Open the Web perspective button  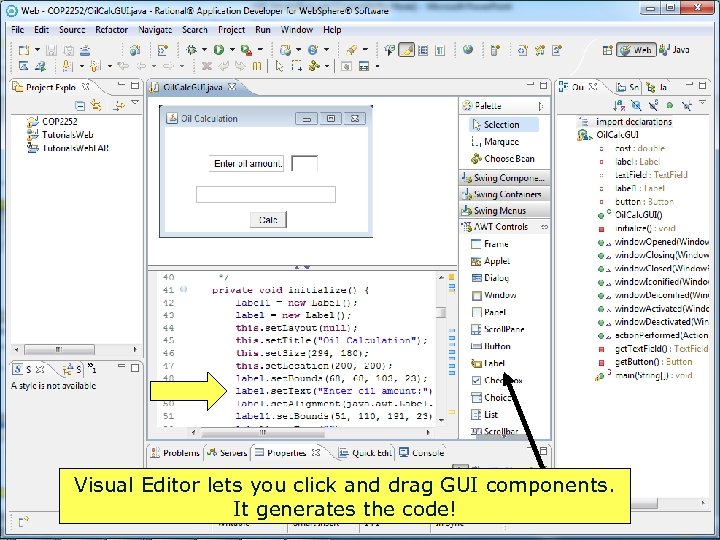[636, 50]
